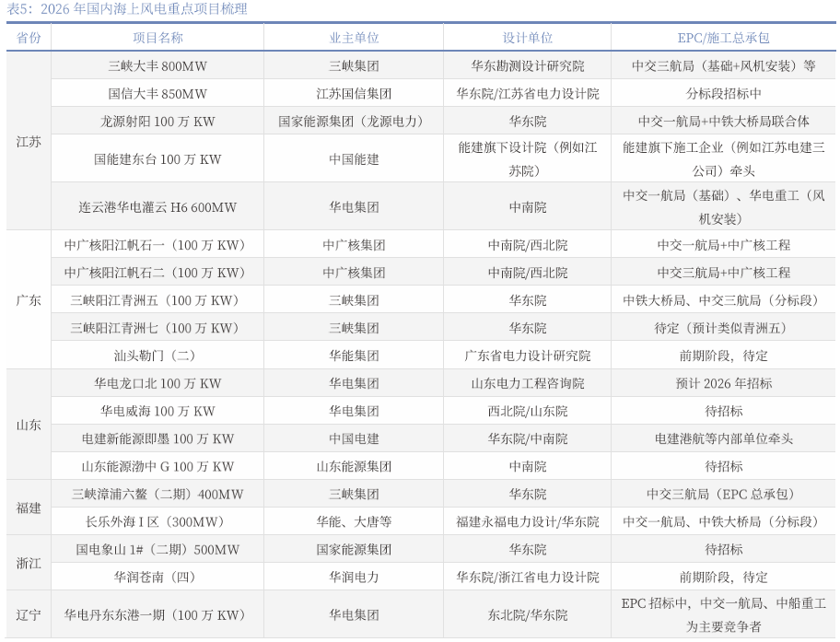Click the 山东电力工程咨询院 design unit cell
Viewport: 840px width, 642px height.
tap(527, 383)
